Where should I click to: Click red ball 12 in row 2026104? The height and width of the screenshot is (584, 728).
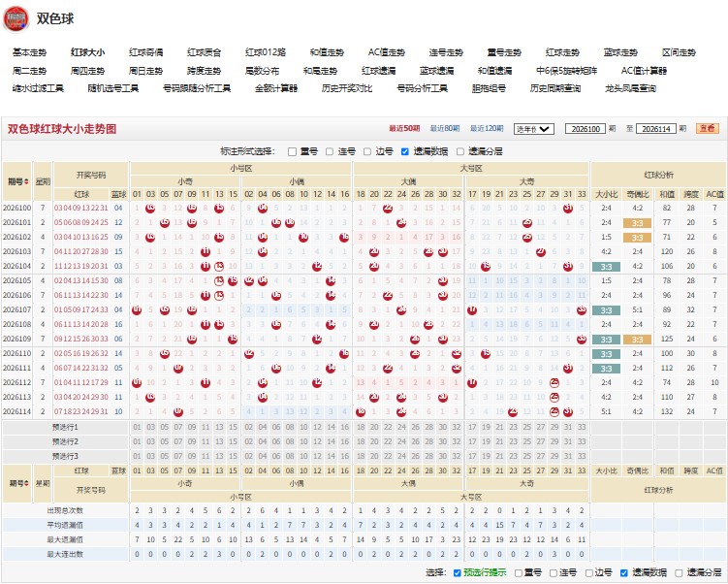[x=317, y=267]
